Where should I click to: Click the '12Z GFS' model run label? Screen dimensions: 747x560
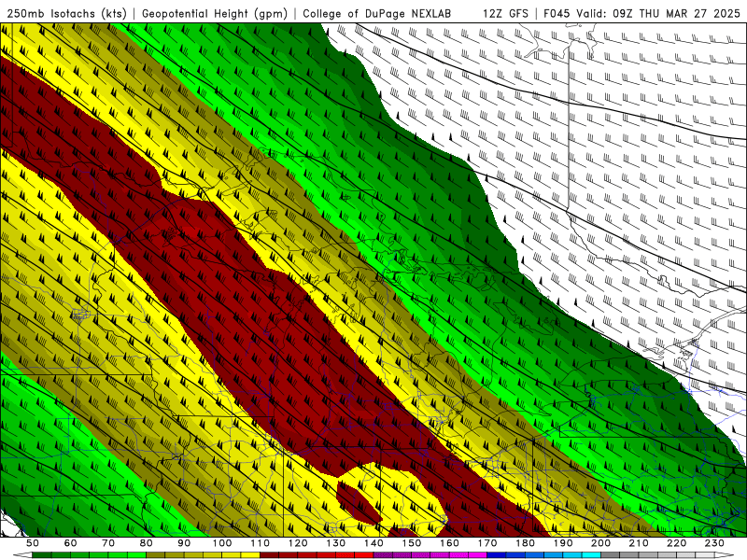[x=505, y=13]
